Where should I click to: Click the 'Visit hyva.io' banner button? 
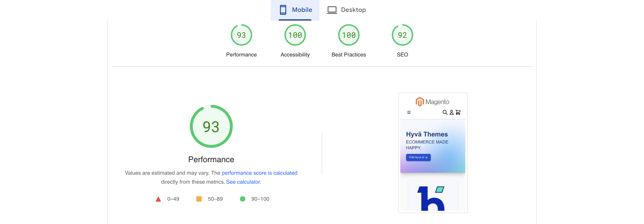[x=418, y=157]
